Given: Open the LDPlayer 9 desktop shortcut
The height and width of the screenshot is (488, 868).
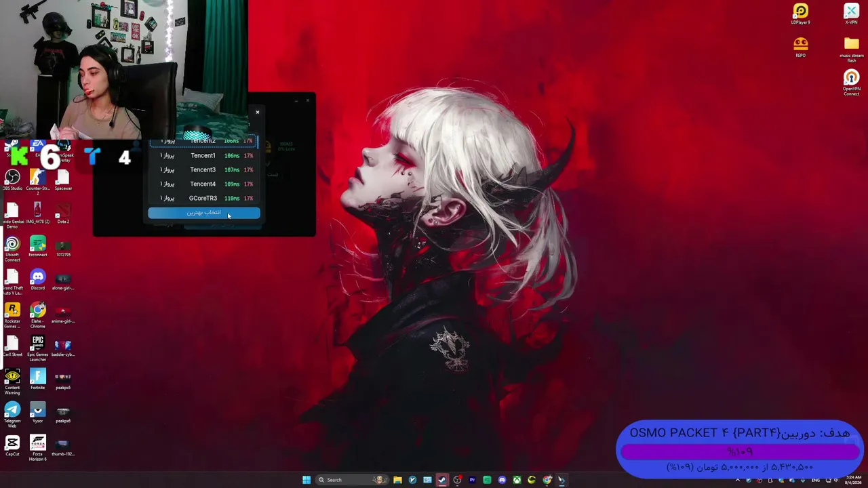Looking at the screenshot, I should click(x=801, y=14).
